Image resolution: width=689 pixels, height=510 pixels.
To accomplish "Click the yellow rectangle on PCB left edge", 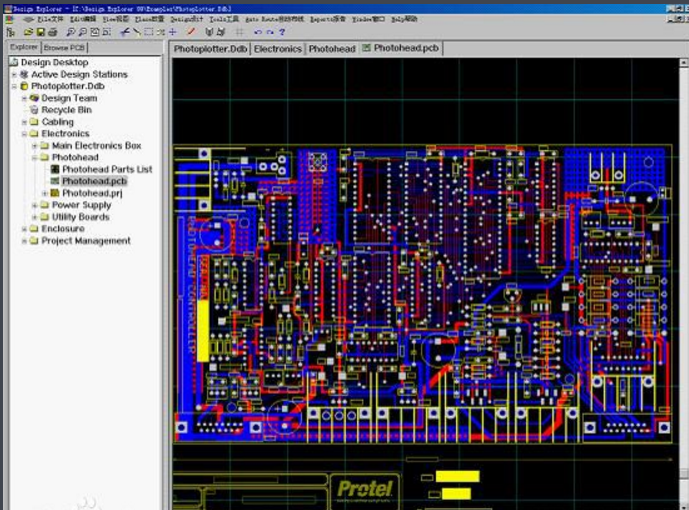I will click(203, 330).
